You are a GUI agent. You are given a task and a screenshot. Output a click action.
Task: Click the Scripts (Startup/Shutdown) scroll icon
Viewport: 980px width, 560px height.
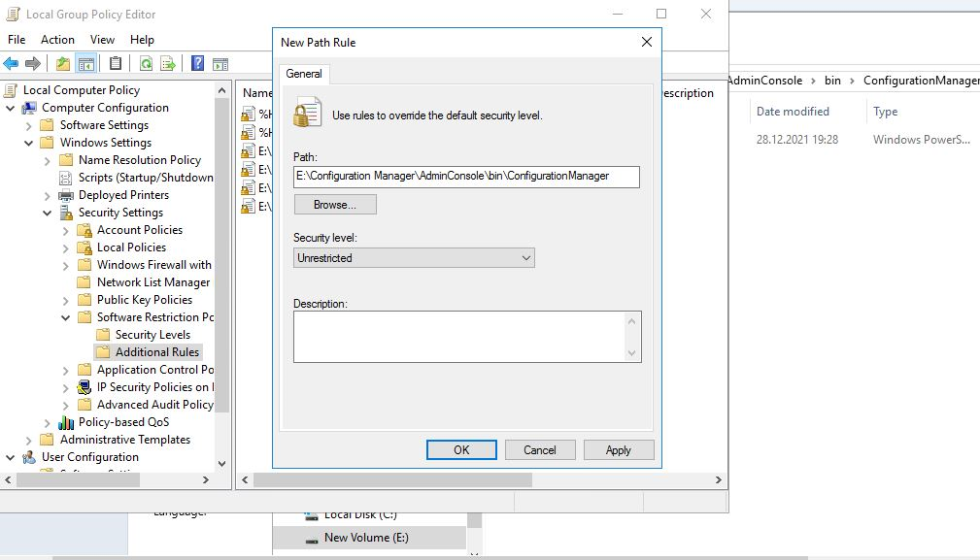click(66, 178)
